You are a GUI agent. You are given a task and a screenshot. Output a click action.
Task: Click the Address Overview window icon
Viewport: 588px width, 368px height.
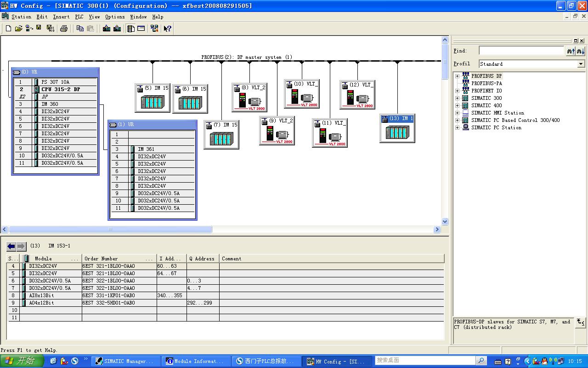coord(141,29)
